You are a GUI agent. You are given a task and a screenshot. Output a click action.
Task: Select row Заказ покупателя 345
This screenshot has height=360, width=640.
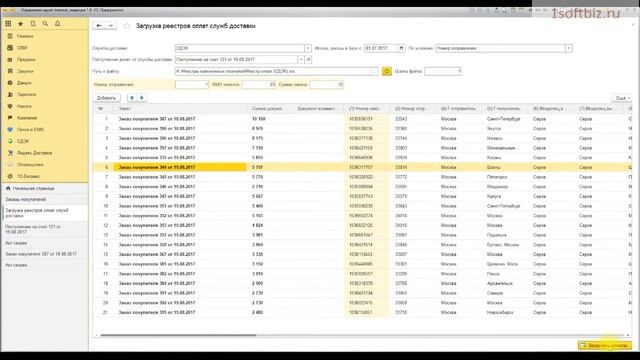(x=362, y=177)
